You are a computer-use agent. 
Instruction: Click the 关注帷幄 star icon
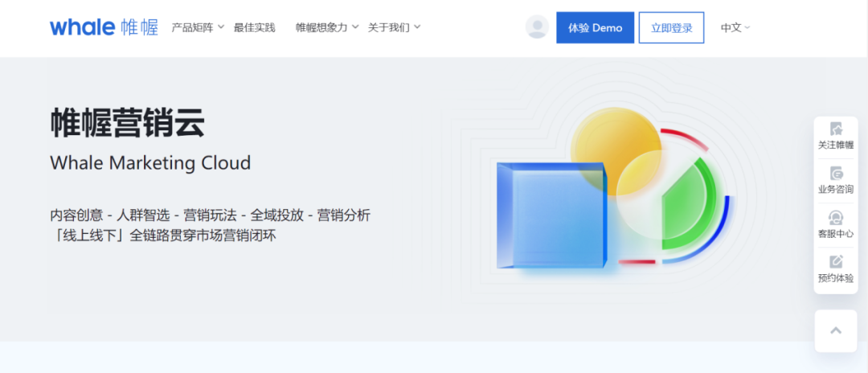[x=836, y=129]
